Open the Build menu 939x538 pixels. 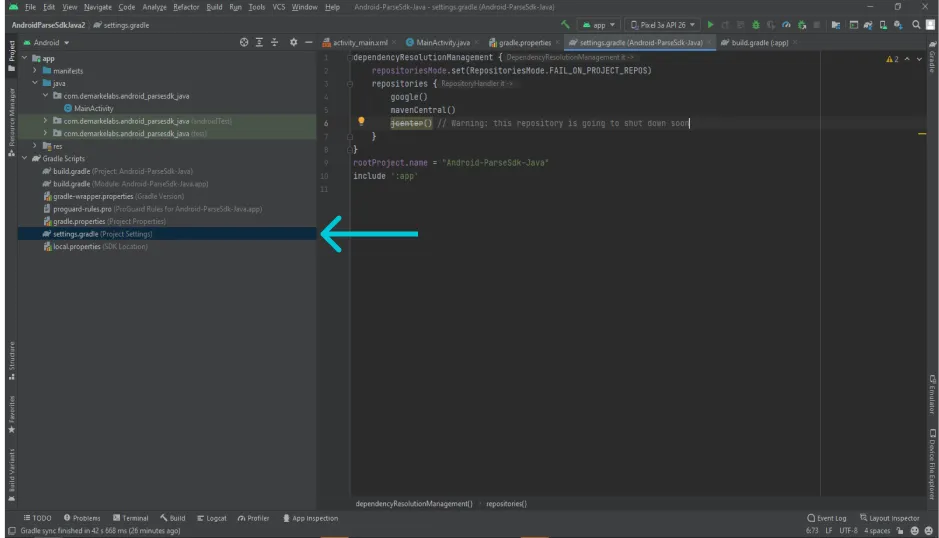pyautogui.click(x=214, y=7)
